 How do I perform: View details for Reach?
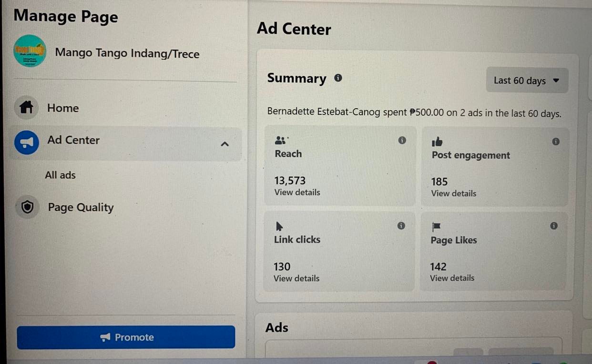(297, 192)
